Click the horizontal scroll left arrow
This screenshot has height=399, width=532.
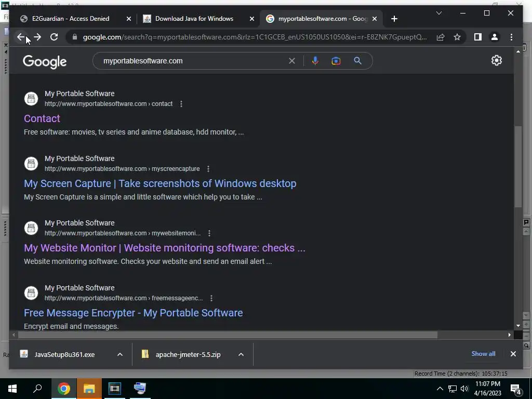coord(14,335)
